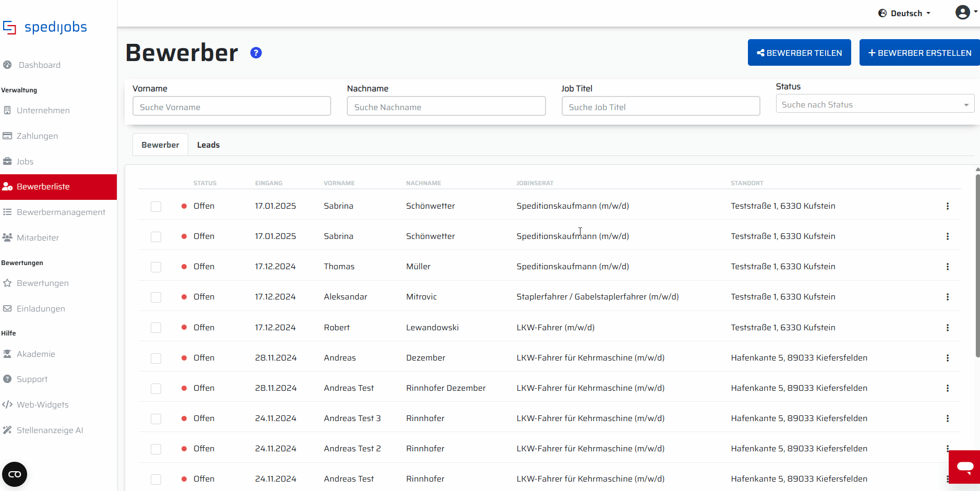Screen dimensions: 980x491
Task: Open row actions for Thomas Müller
Action: 948,267
